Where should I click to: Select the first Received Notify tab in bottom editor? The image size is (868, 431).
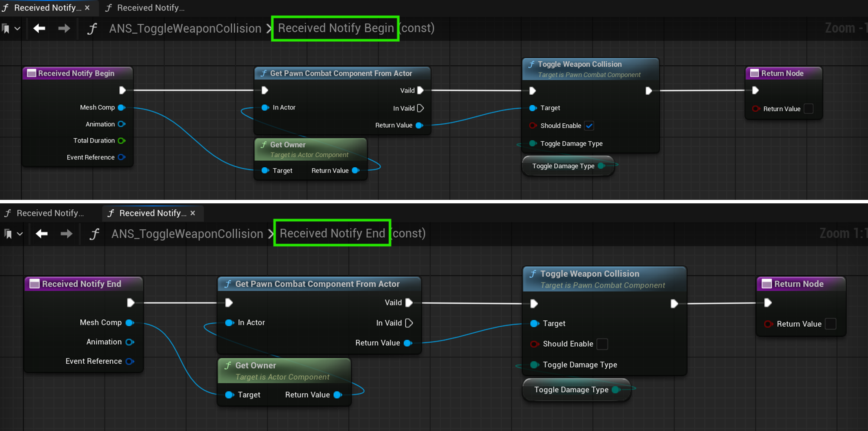44,213
